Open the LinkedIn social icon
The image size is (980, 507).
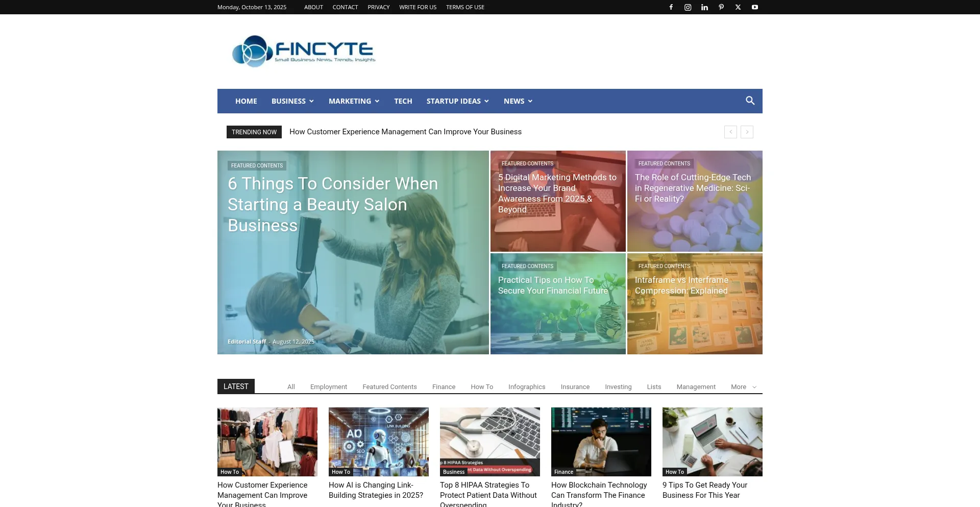coord(704,7)
